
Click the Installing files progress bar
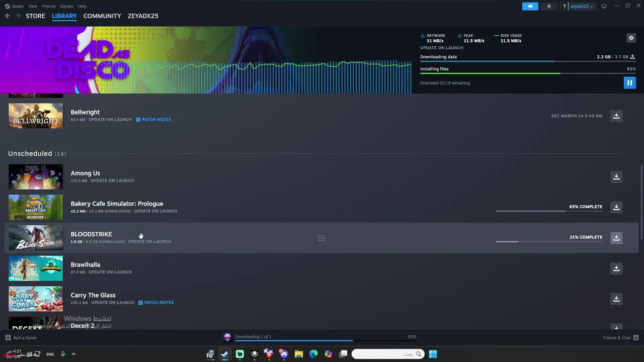[x=528, y=73]
